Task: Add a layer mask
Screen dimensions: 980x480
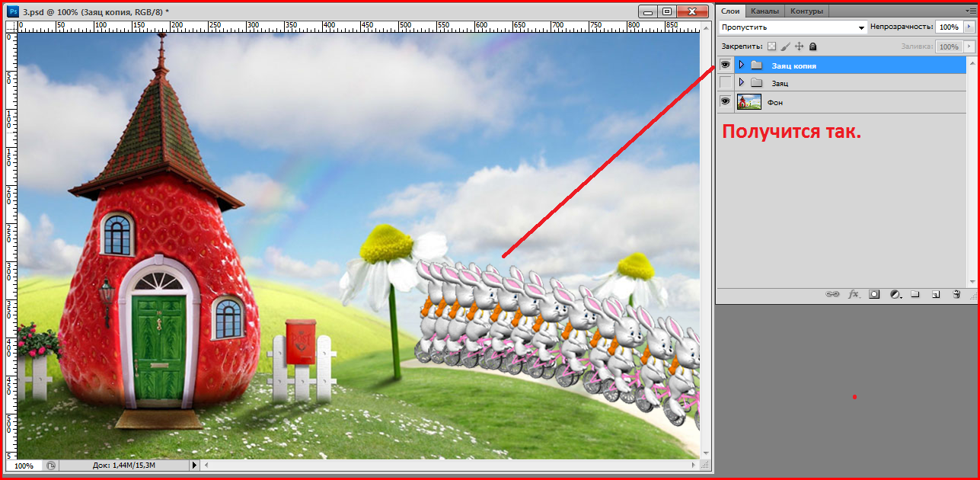Action: pos(875,294)
